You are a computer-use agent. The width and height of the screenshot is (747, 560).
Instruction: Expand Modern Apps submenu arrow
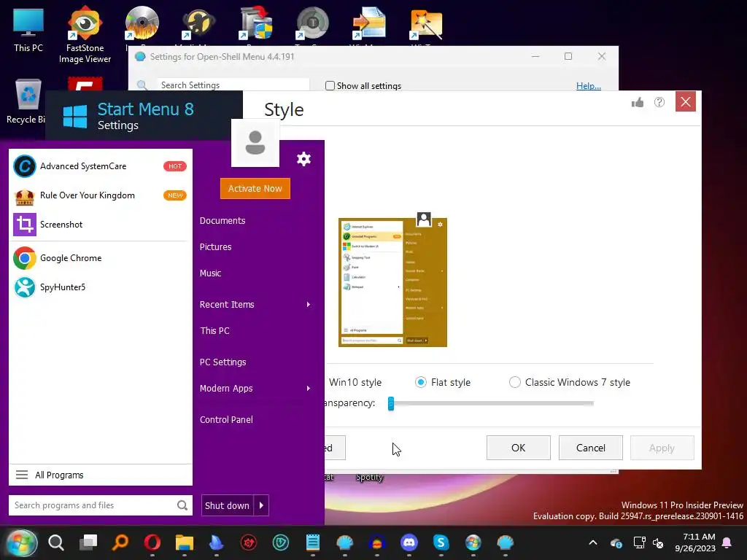(309, 389)
